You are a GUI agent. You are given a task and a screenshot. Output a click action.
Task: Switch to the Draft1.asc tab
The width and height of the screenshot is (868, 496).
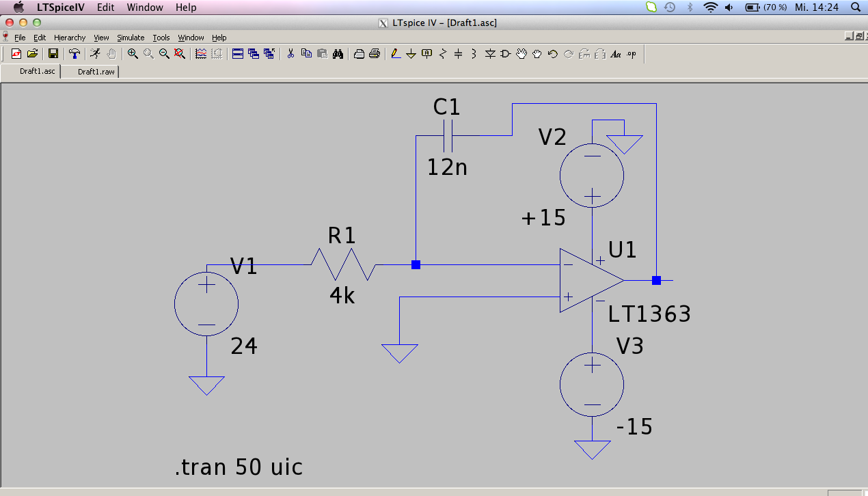point(37,72)
